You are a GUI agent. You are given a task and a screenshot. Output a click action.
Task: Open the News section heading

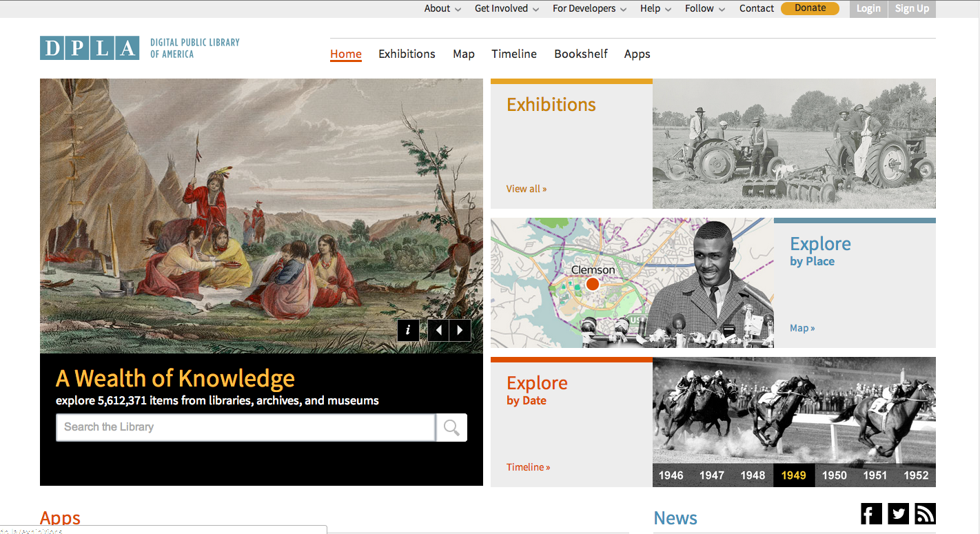pos(675,518)
